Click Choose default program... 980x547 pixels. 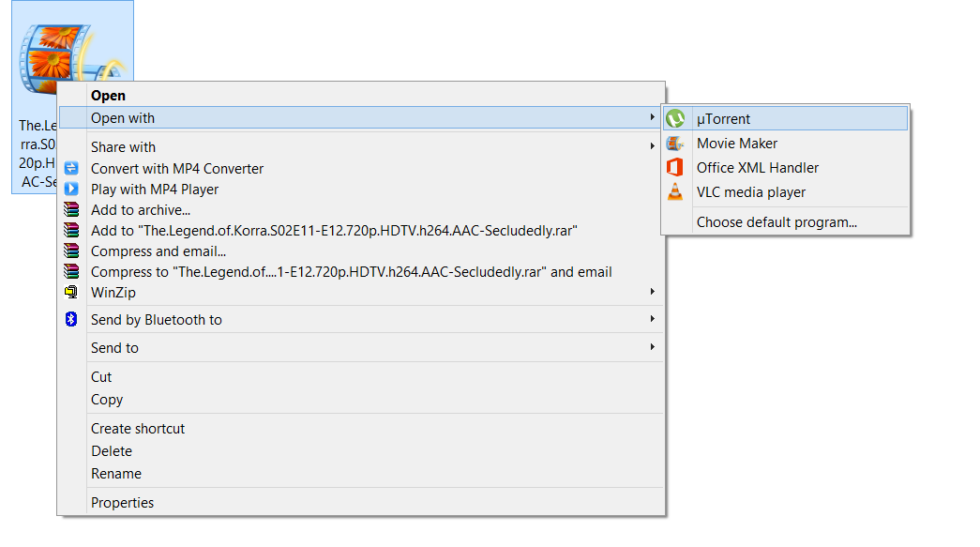pyautogui.click(x=785, y=222)
